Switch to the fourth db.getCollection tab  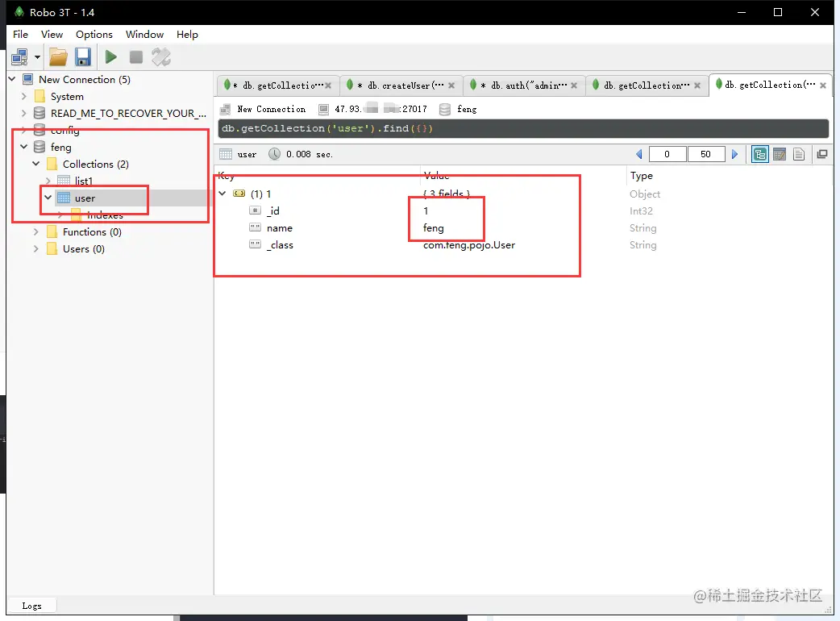click(x=646, y=85)
